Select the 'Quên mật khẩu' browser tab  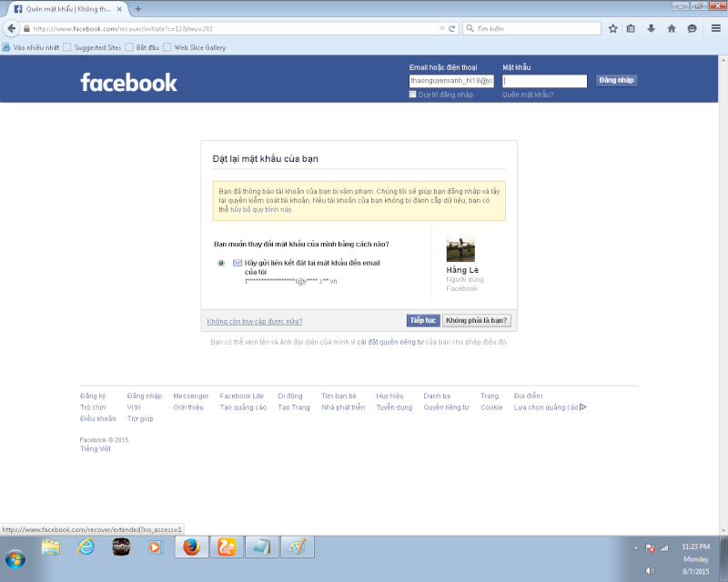pos(68,9)
